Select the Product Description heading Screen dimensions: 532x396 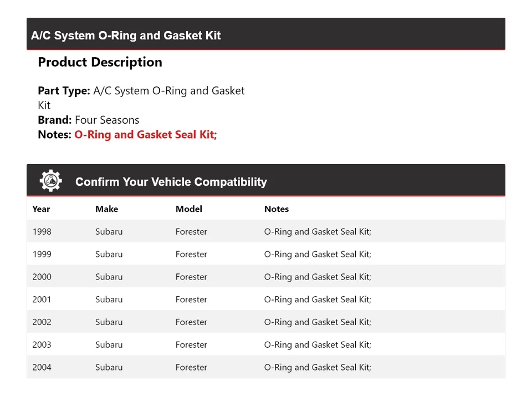[100, 62]
